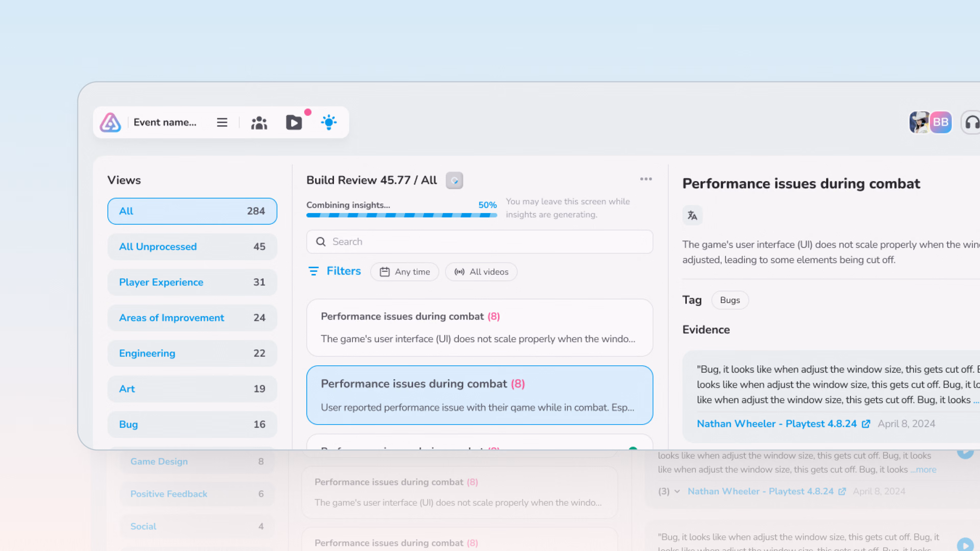Select the All view with 284 items
Screen dimensions: 980x551
point(192,211)
